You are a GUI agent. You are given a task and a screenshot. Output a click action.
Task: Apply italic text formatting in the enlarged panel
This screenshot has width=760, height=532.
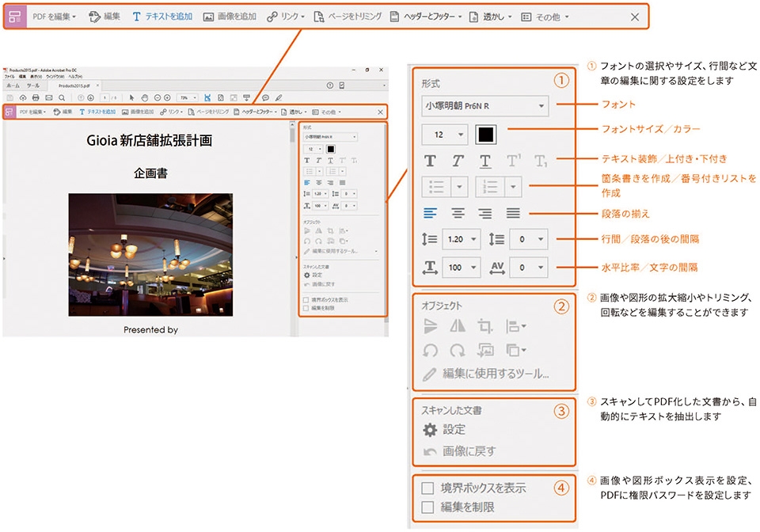[x=458, y=161]
